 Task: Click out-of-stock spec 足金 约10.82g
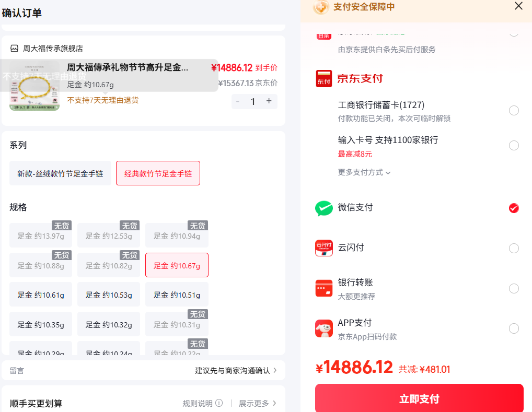[x=109, y=265]
